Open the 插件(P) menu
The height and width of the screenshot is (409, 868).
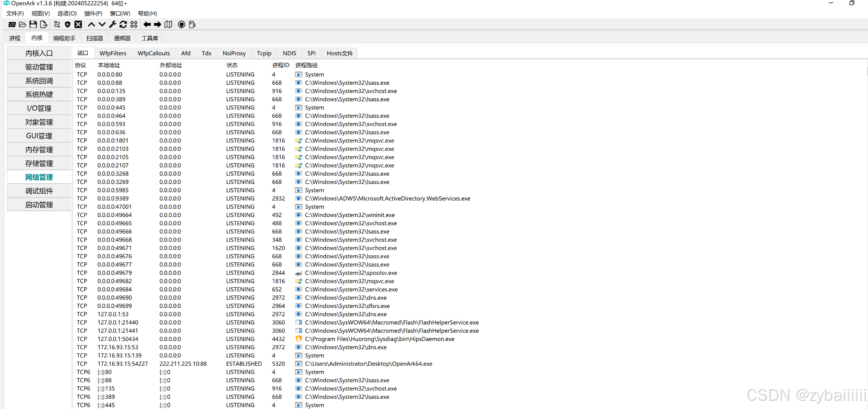coord(93,13)
